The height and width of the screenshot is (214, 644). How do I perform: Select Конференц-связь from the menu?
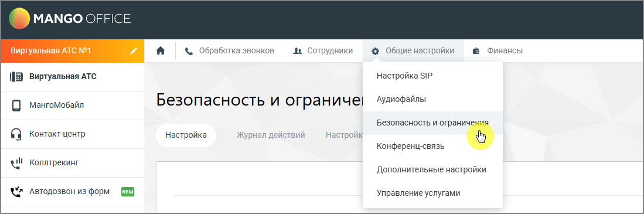pos(432,146)
